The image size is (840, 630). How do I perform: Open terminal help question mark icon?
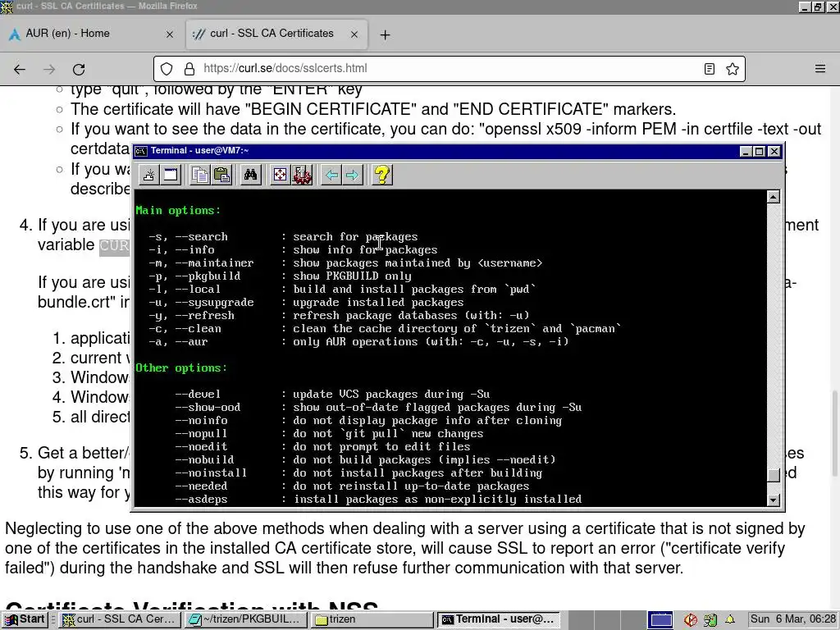(382, 175)
